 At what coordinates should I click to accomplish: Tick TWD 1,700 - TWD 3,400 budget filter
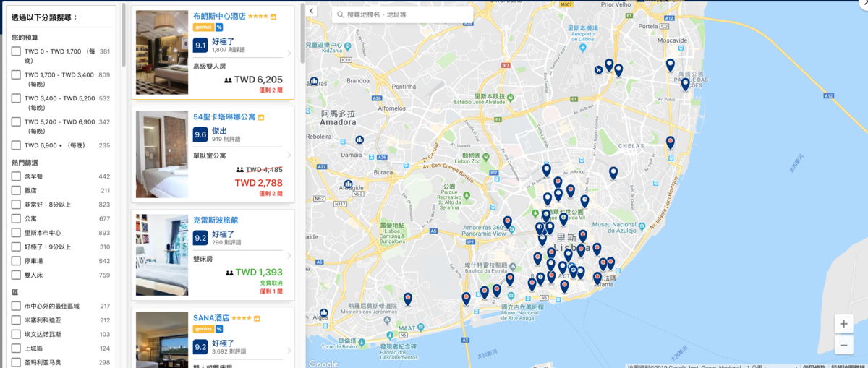tap(16, 74)
